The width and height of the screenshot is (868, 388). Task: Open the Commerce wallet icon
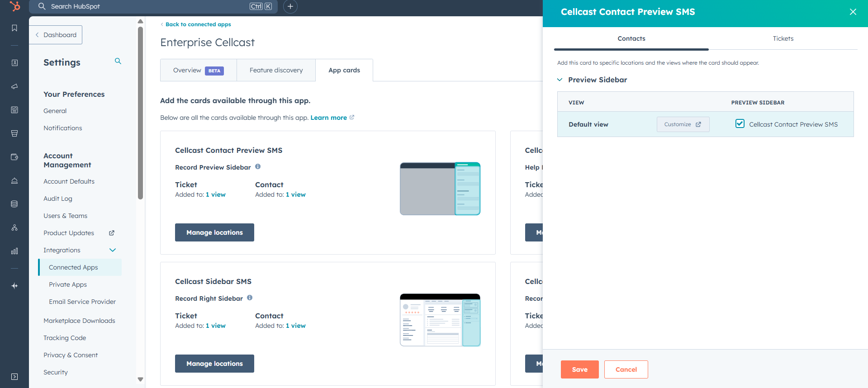point(14,157)
